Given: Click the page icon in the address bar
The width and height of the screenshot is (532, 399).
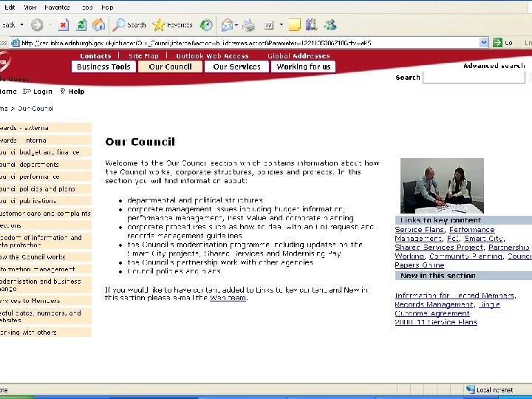Looking at the screenshot, I should [x=16, y=43].
